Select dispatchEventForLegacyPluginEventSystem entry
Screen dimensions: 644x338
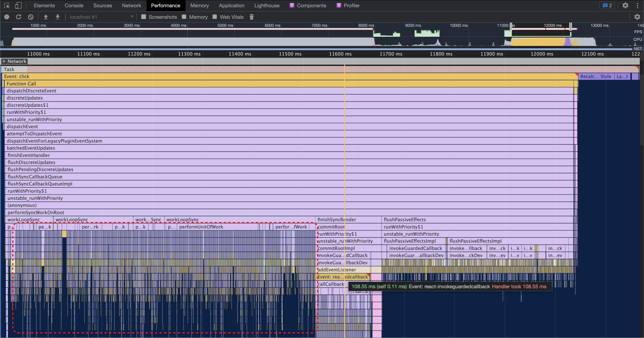click(289, 141)
